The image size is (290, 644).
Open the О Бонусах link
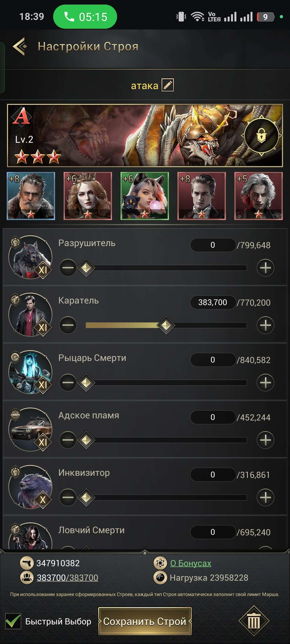click(x=191, y=563)
